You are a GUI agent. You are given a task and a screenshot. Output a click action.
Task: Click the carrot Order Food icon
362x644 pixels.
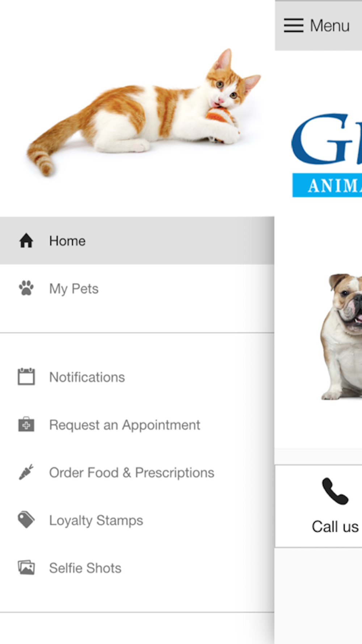click(26, 472)
